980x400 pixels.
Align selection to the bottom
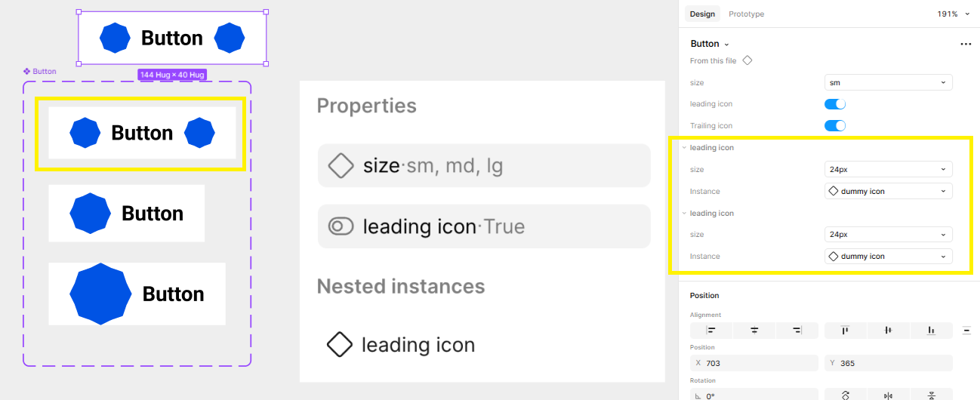tap(931, 330)
